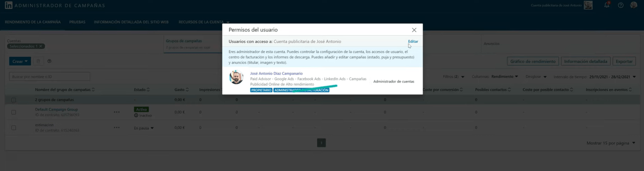Sort by Gasto column
The image size is (644, 171).
(x=182, y=89)
